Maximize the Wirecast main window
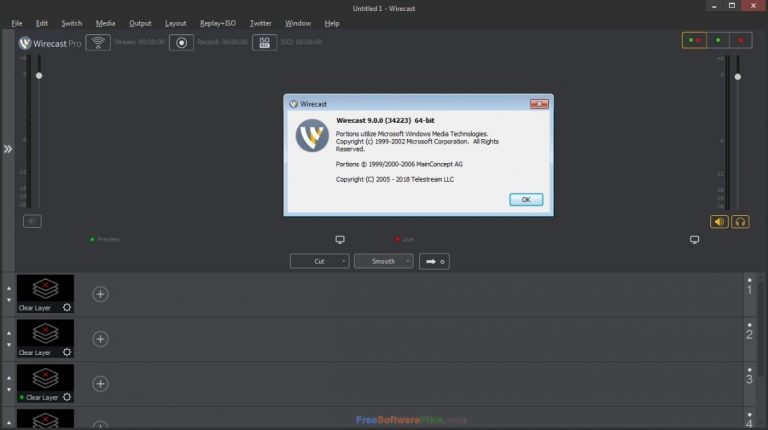 (x=732, y=6)
